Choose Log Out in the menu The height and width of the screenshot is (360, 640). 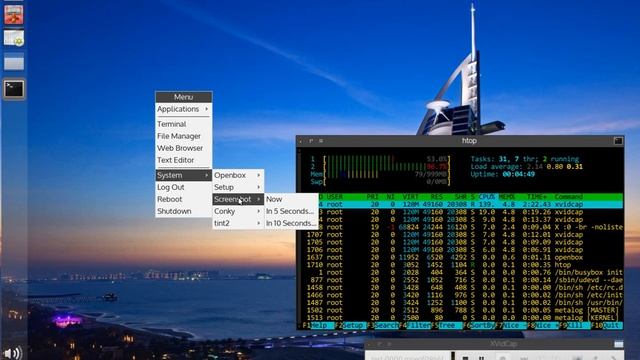pos(183,187)
